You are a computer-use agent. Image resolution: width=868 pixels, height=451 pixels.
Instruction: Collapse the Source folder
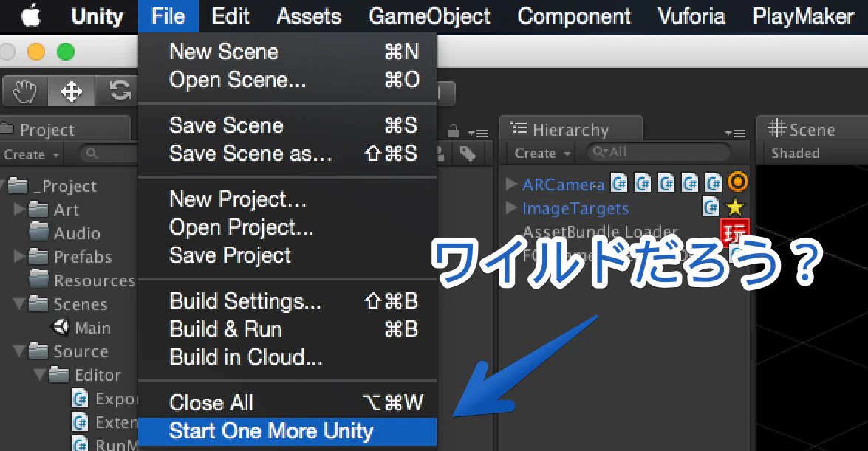point(18,351)
